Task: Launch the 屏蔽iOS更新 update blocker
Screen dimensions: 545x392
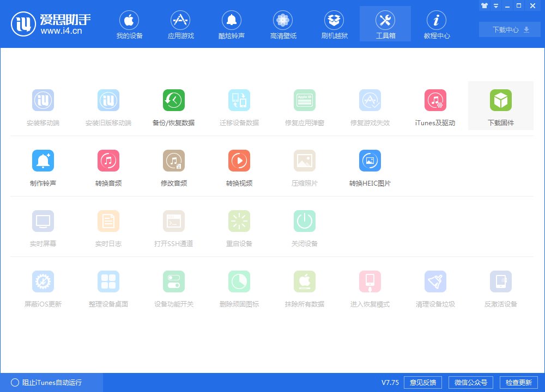Action: point(43,287)
